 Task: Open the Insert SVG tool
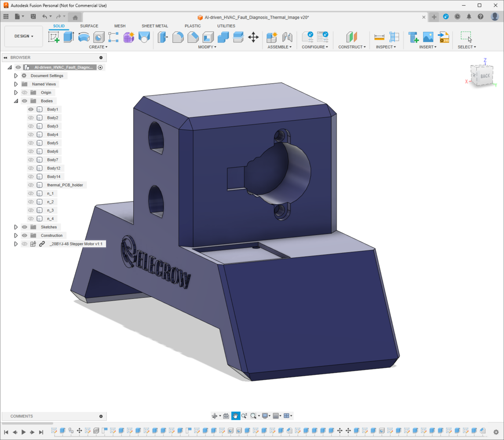444,37
